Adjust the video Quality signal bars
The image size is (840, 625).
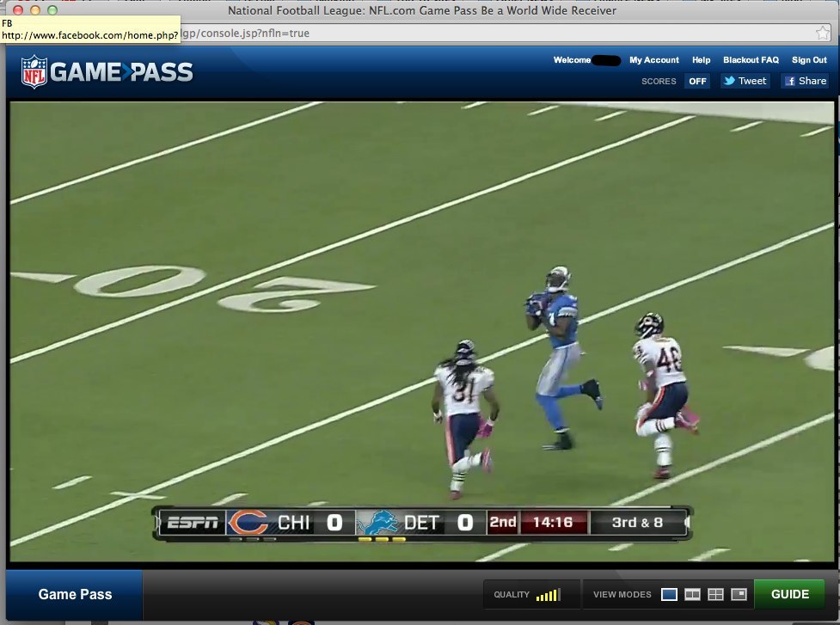pyautogui.click(x=547, y=594)
